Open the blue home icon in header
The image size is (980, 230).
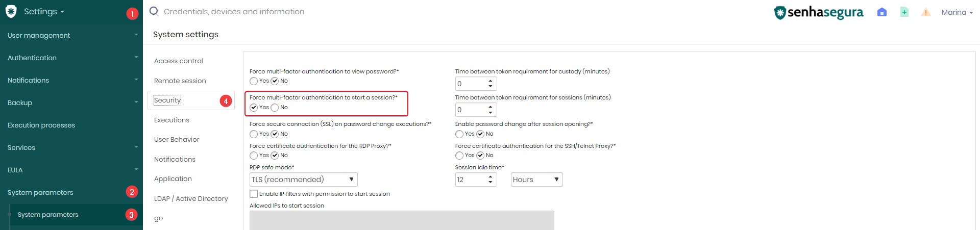(x=882, y=12)
